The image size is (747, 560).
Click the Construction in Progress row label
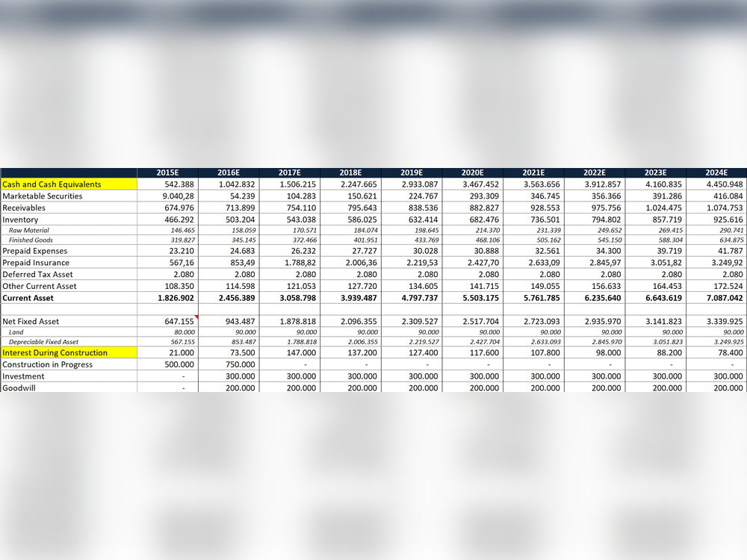pyautogui.click(x=48, y=364)
